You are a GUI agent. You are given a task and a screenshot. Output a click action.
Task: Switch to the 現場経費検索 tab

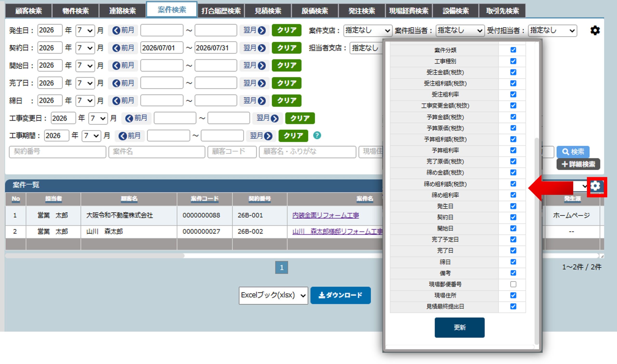point(409,11)
